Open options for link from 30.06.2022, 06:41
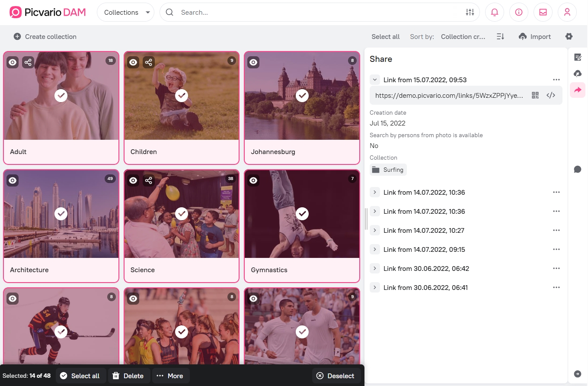Image resolution: width=588 pixels, height=386 pixels. click(x=556, y=287)
